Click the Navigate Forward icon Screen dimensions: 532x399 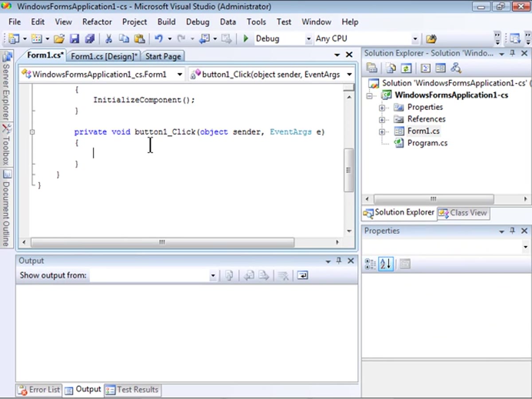(227, 39)
